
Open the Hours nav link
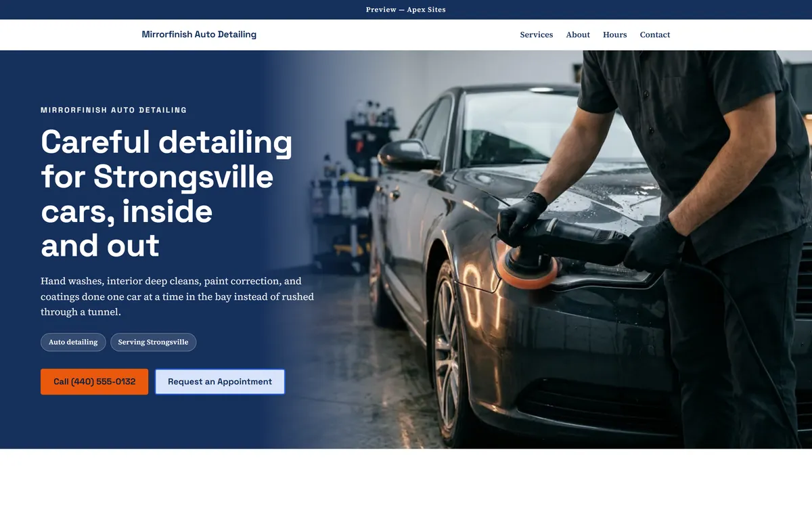click(x=614, y=35)
